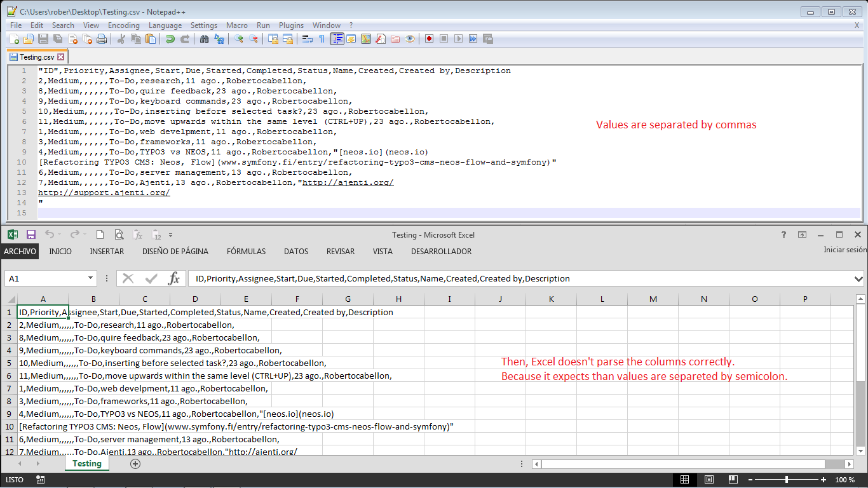Click the Replace icon in Notepad++ toolbar
This screenshot has width=868, height=488.
219,39
